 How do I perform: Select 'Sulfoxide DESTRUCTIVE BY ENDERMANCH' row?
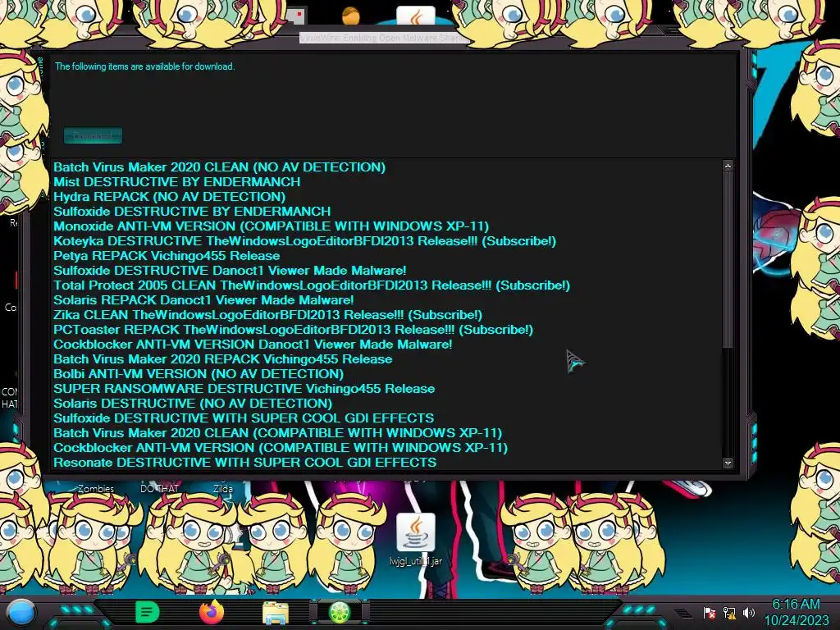click(x=192, y=212)
